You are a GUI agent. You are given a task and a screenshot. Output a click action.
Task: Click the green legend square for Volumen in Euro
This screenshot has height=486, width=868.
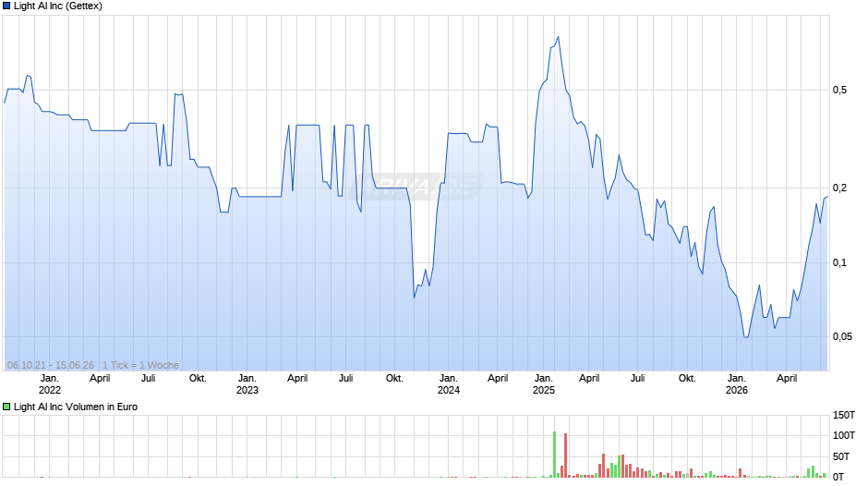click(x=6, y=407)
